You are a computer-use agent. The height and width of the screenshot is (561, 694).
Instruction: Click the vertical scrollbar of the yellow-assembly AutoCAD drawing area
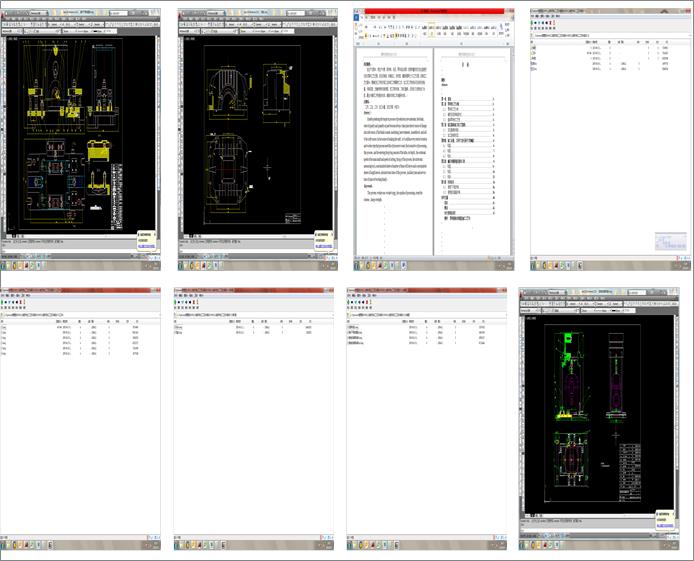coord(158,133)
